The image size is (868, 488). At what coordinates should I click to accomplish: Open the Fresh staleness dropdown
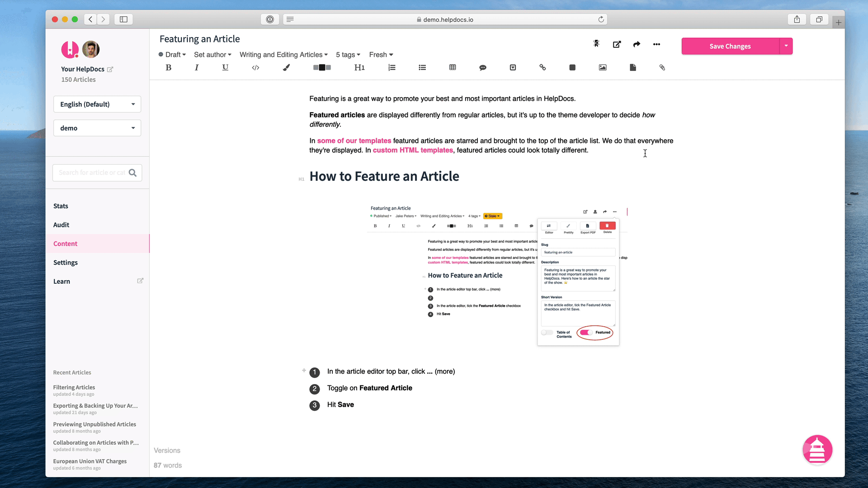(381, 55)
